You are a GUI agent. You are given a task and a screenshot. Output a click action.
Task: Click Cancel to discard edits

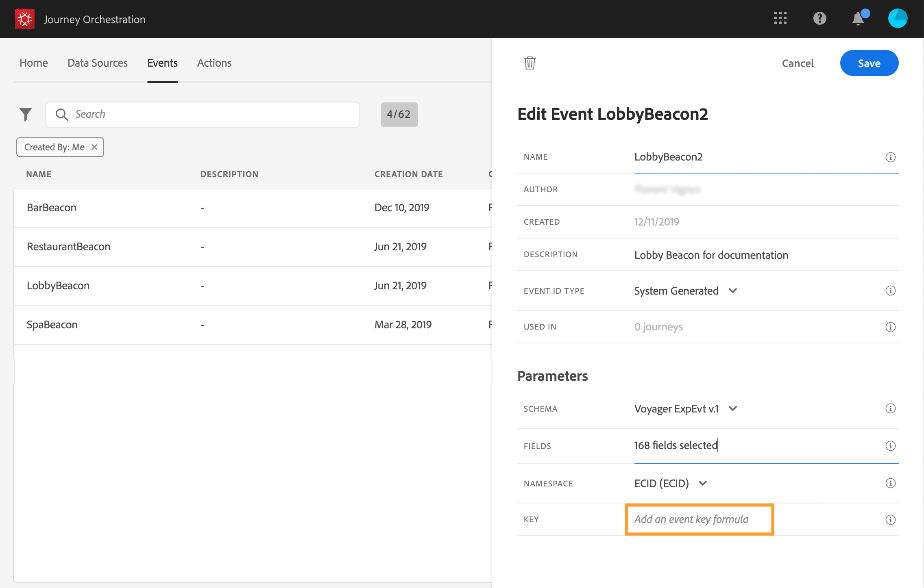pyautogui.click(x=798, y=63)
